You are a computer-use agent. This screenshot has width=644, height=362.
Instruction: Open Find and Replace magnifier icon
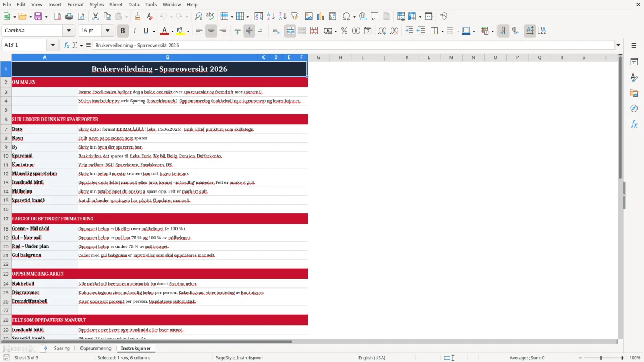pos(199,17)
